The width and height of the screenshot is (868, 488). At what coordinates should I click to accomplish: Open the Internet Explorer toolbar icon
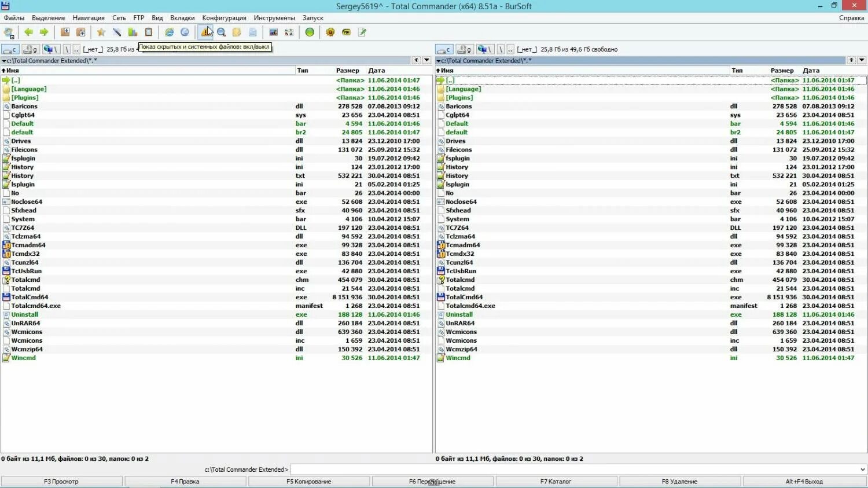coord(170,32)
